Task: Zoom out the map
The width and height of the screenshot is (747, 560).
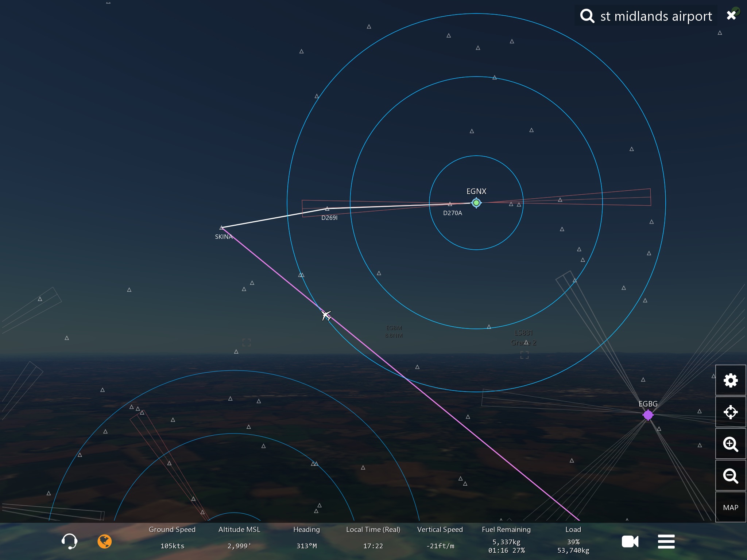Action: click(x=730, y=476)
